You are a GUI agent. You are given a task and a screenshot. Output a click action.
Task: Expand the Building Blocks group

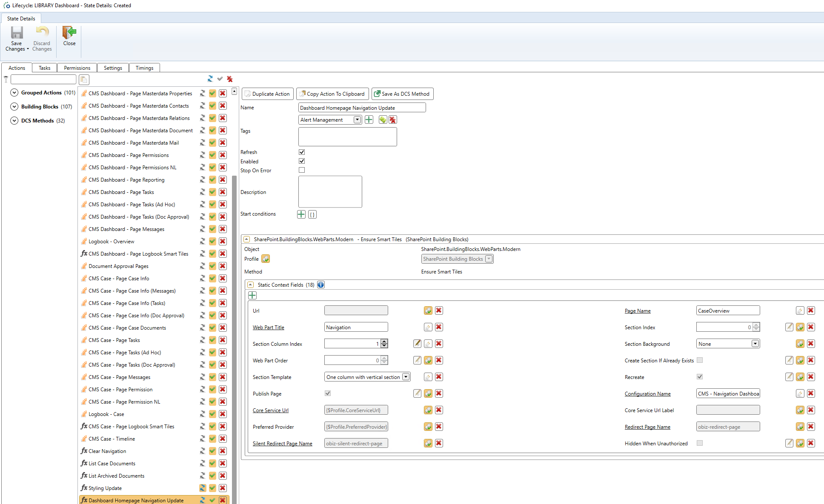(14, 107)
